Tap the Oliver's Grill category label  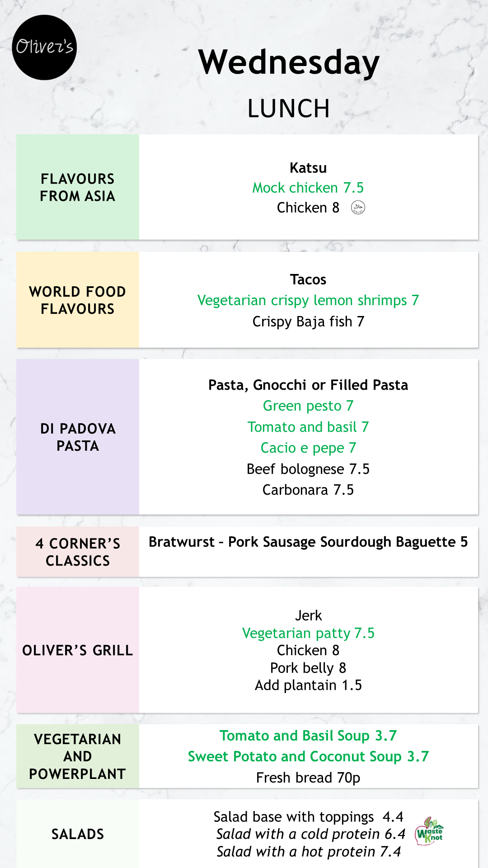(78, 650)
